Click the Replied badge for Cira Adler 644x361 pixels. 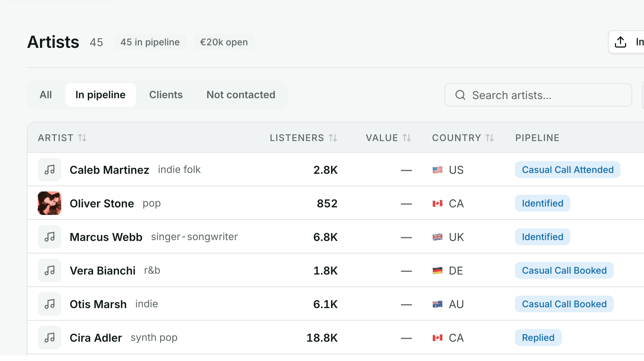coord(538,337)
